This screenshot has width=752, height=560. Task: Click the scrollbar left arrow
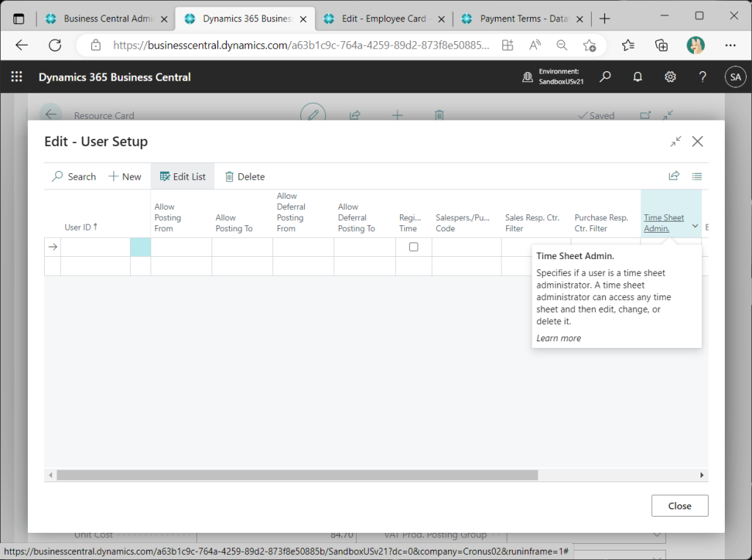click(x=51, y=475)
